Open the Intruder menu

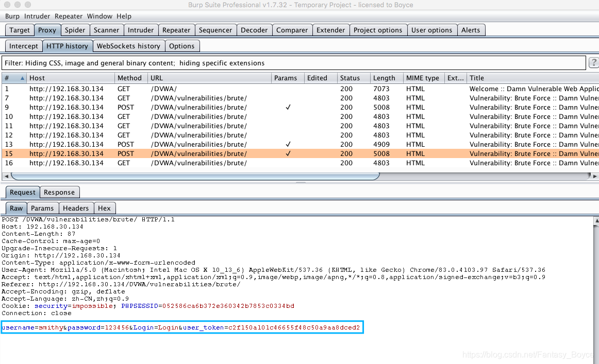(37, 16)
